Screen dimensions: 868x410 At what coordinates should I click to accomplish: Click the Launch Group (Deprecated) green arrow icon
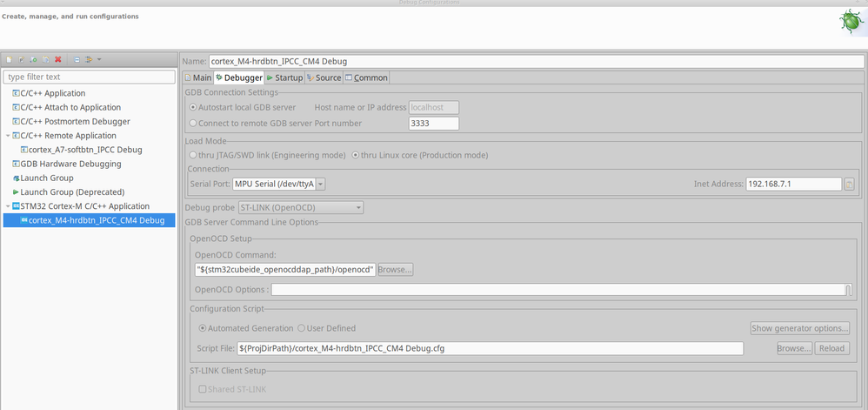16,192
